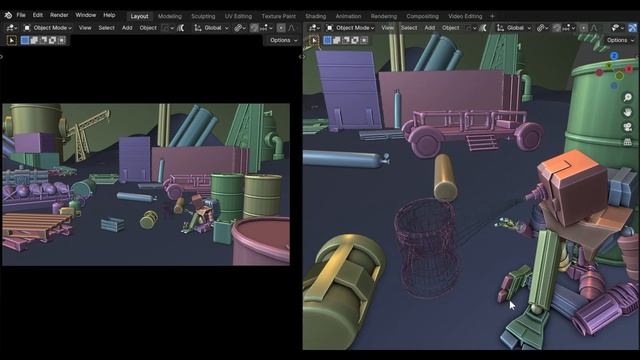This screenshot has width=640, height=360.
Task: Switch to the Animation workspace tab
Action: (348, 16)
